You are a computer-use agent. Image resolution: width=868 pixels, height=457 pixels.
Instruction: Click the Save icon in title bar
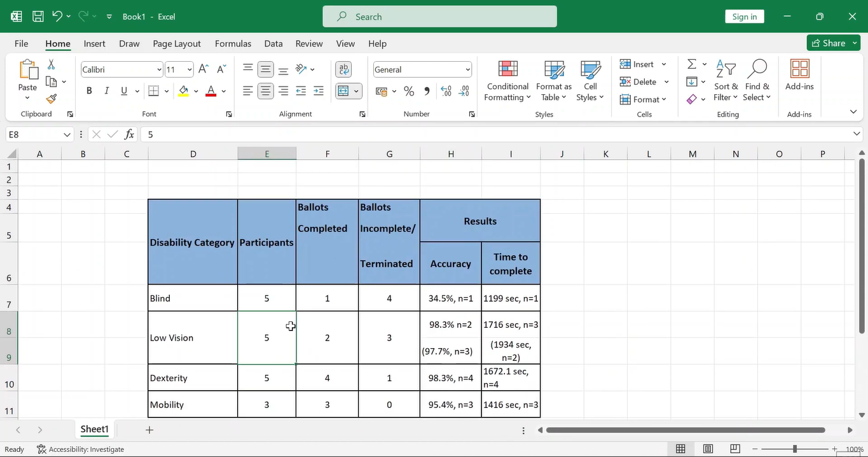(38, 17)
